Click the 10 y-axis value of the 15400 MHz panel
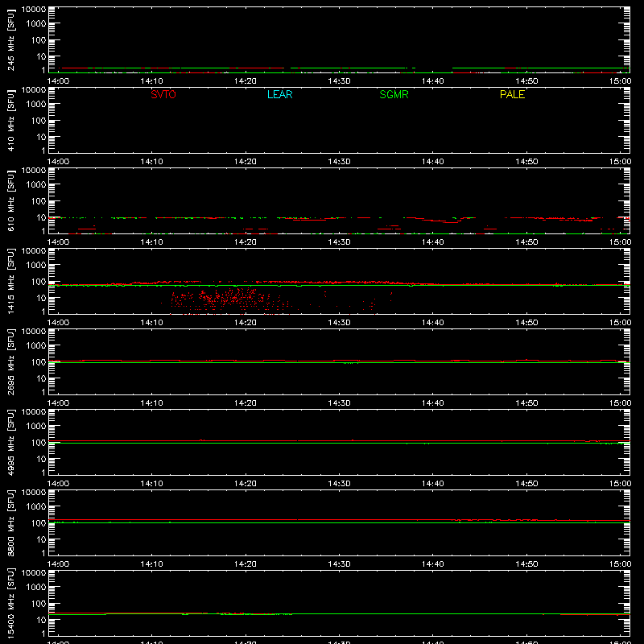 pyautogui.click(x=41, y=620)
